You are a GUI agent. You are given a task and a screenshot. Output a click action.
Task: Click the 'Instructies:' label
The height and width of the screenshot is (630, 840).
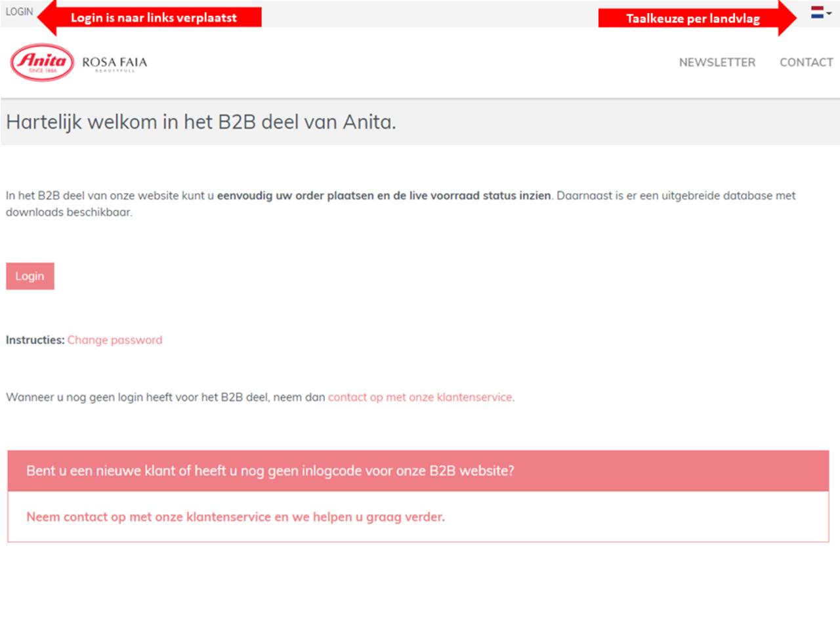35,340
